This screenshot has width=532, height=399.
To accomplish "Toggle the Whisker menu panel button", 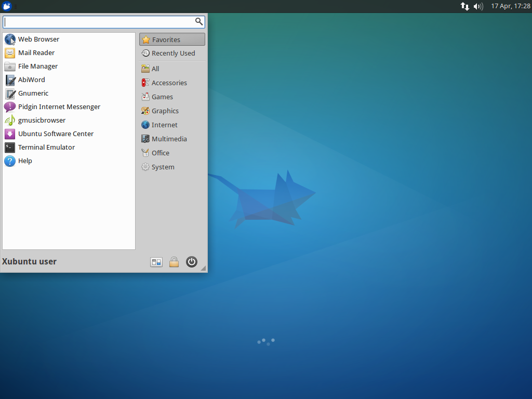I will [x=7, y=6].
